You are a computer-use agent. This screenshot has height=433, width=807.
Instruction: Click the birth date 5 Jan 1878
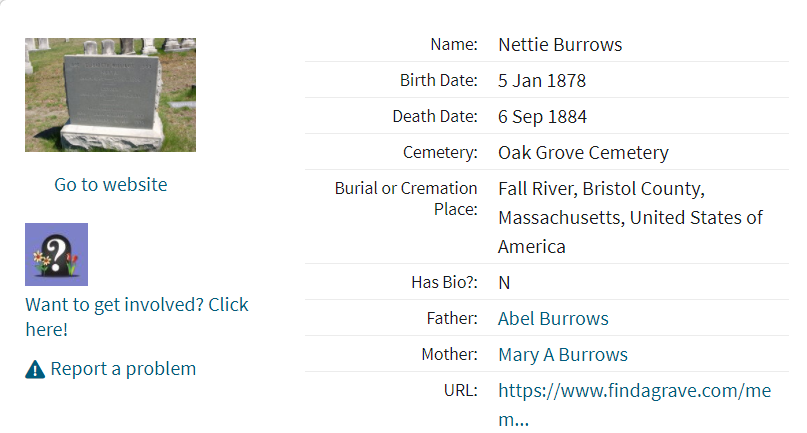tap(542, 81)
